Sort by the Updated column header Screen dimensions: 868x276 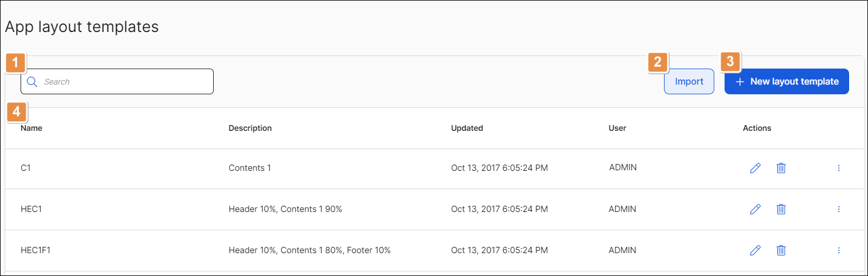(467, 128)
